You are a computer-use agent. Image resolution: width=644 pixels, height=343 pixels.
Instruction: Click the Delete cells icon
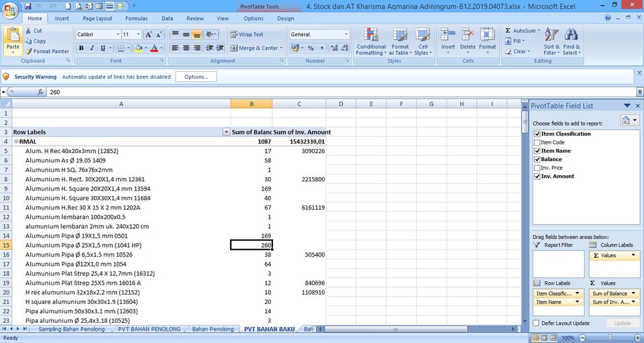(468, 34)
